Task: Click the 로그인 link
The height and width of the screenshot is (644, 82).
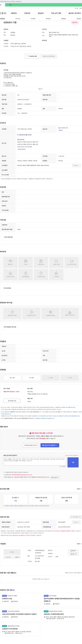Action: click(77, 8)
